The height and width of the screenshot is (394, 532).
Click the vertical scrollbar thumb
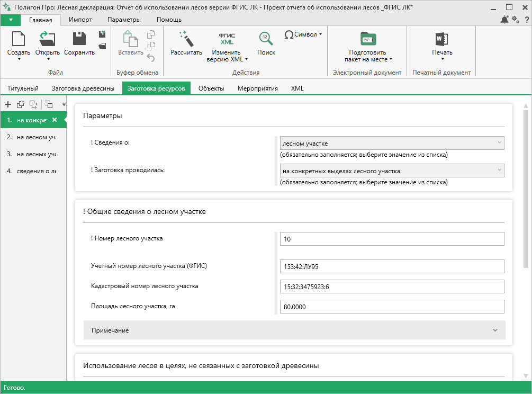click(x=526, y=189)
